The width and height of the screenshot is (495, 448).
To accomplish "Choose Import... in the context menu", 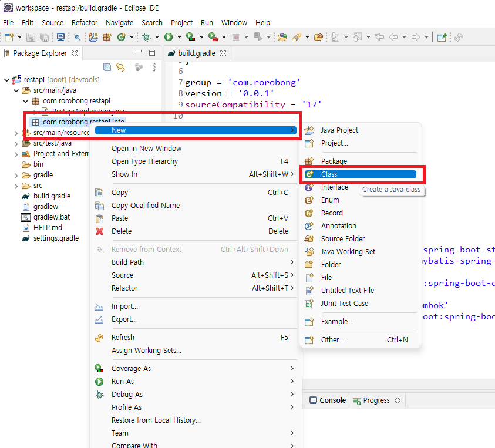I will pos(196,306).
